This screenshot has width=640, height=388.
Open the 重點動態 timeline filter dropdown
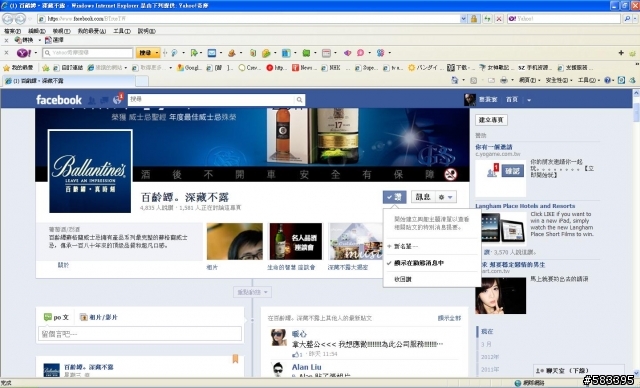252,292
